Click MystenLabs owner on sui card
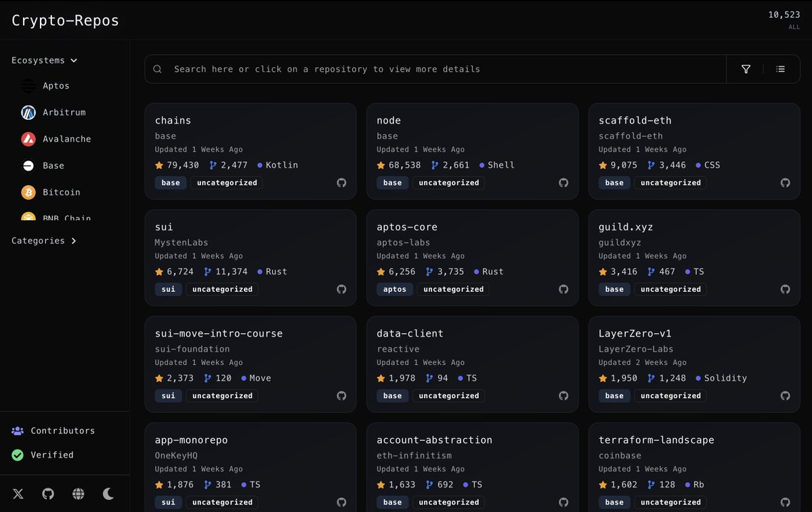This screenshot has width=812, height=512. pos(181,242)
